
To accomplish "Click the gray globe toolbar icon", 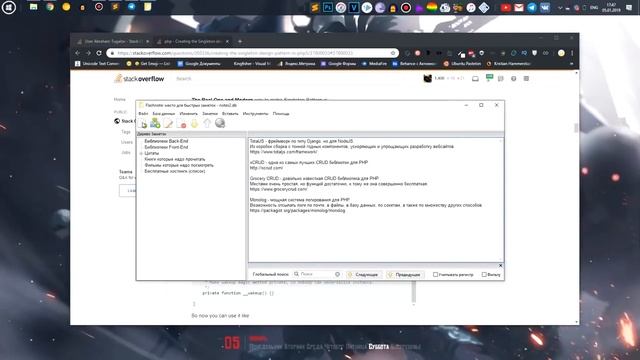I will coord(220,122).
